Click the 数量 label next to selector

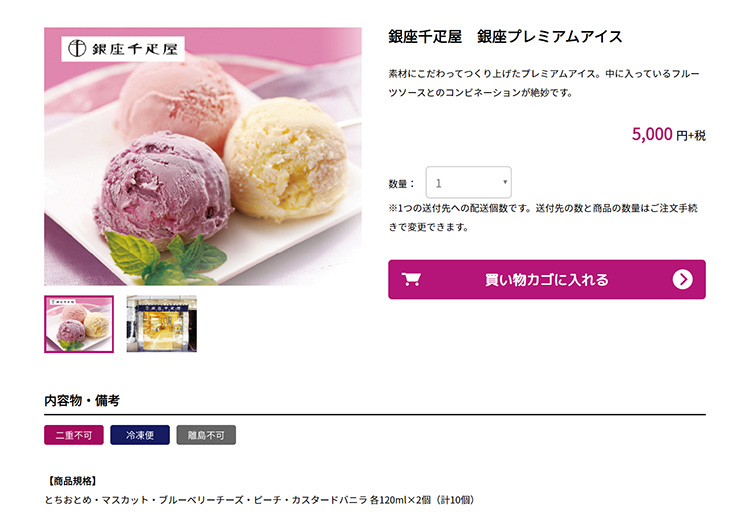coord(402,184)
